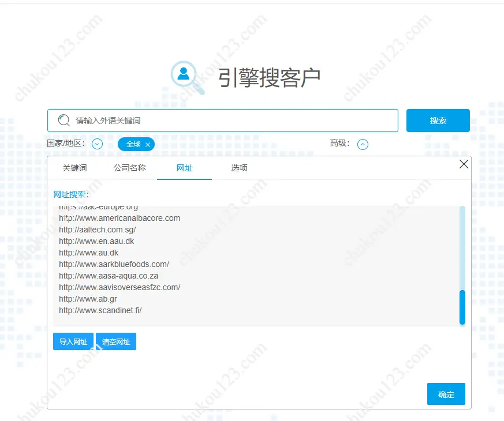Click the customer search logo icon
This screenshot has height=421, width=504.
(x=187, y=77)
